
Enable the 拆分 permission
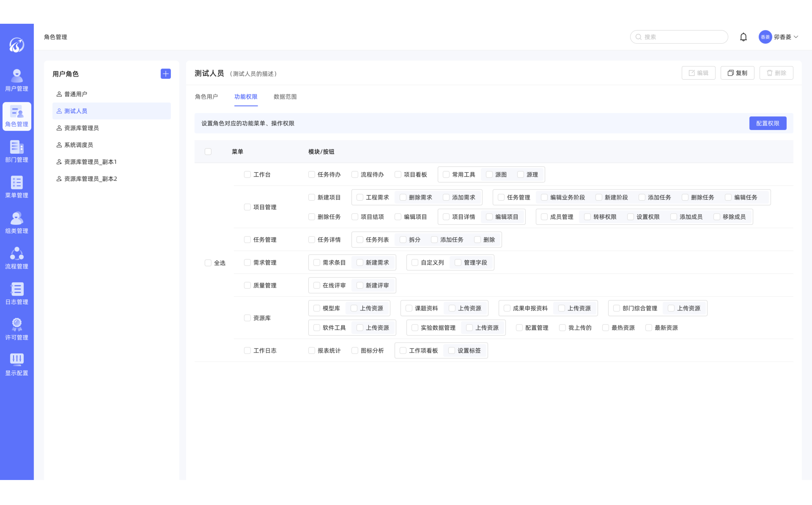point(403,239)
